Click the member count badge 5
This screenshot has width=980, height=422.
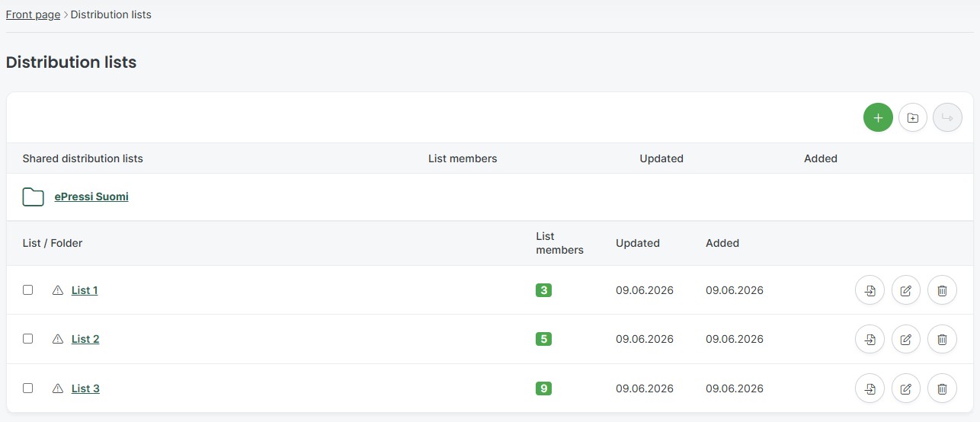pyautogui.click(x=543, y=339)
